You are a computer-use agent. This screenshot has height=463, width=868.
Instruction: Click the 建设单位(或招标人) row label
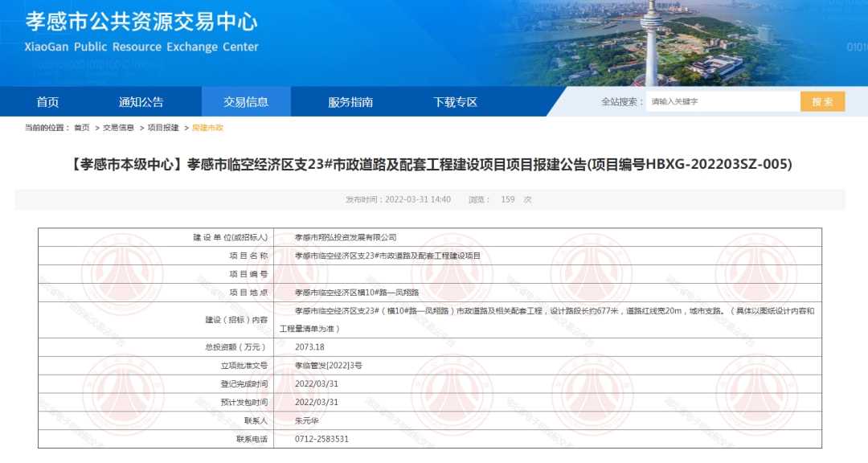(231, 238)
